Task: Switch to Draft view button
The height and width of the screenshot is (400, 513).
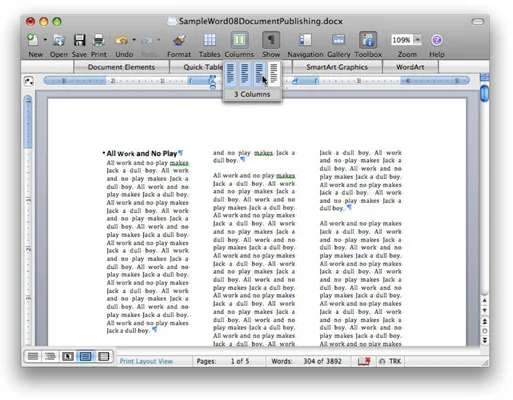Action: point(33,356)
